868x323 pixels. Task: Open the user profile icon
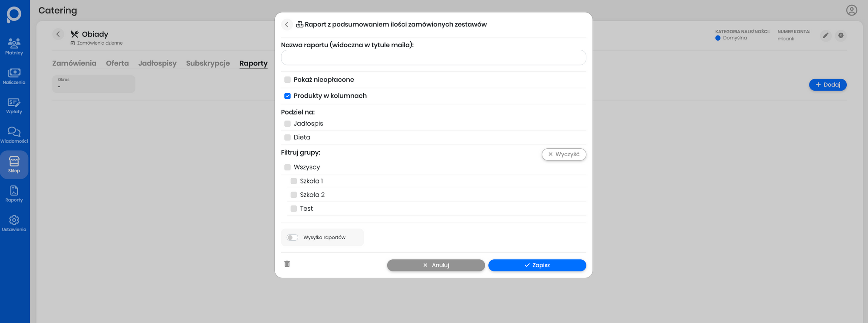[852, 10]
